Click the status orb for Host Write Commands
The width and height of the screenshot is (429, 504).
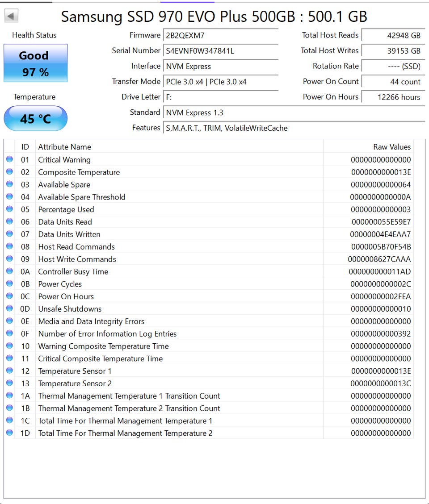[10, 258]
